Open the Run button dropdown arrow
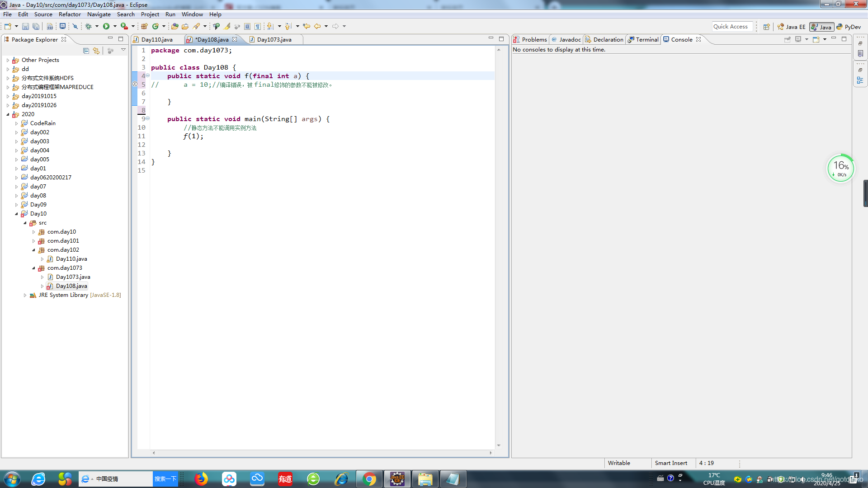 (x=115, y=26)
